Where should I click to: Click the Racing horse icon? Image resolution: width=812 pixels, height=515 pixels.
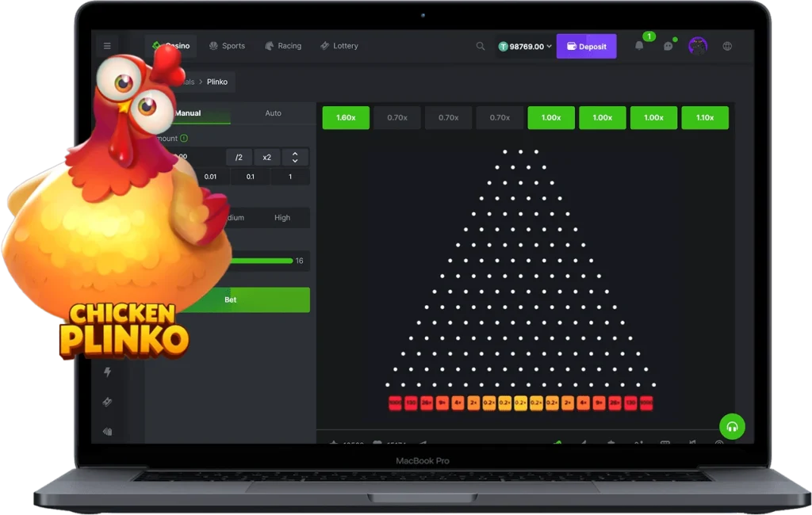pyautogui.click(x=270, y=45)
